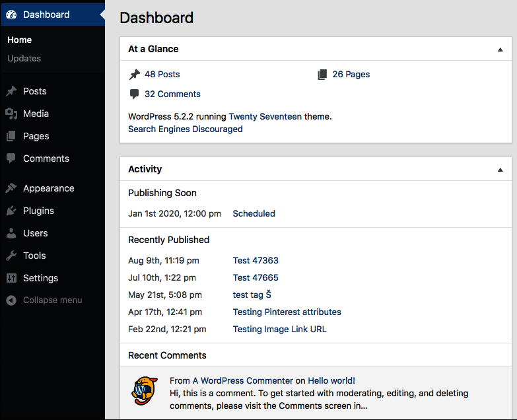Click Search Engines Discouraged link
Screen dimensions: 517x420
tap(186, 129)
